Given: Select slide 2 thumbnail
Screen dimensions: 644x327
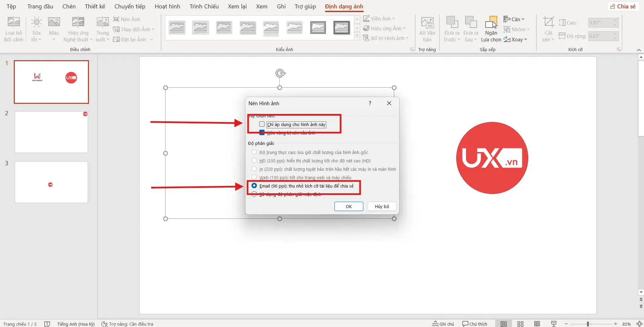Looking at the screenshot, I should coord(51,132).
